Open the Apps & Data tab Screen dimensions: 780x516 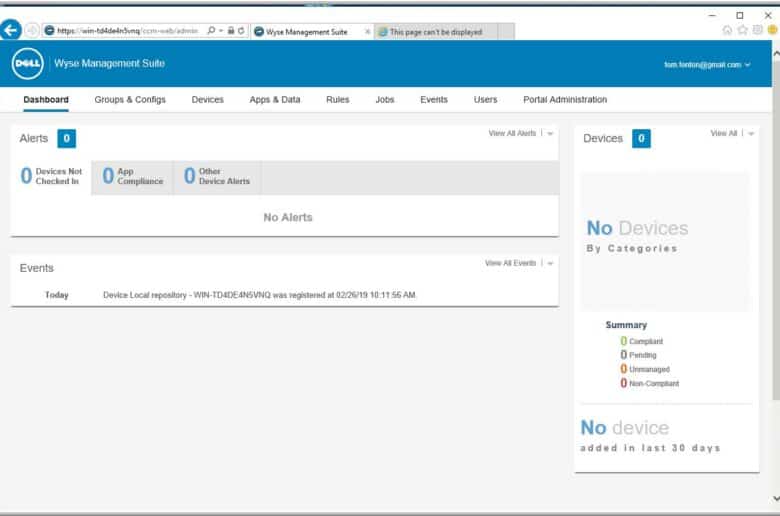tap(275, 100)
